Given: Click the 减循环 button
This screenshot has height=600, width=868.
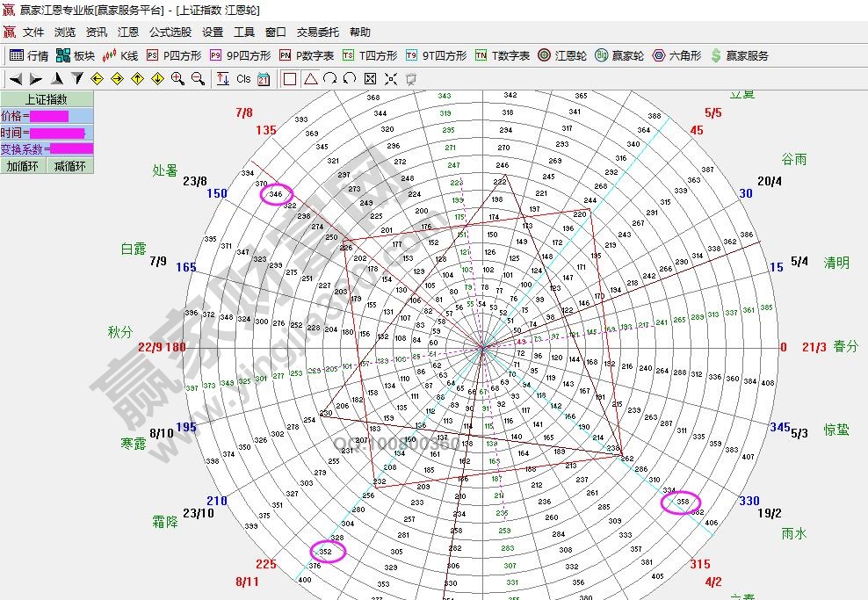Looking at the screenshot, I should click(69, 166).
